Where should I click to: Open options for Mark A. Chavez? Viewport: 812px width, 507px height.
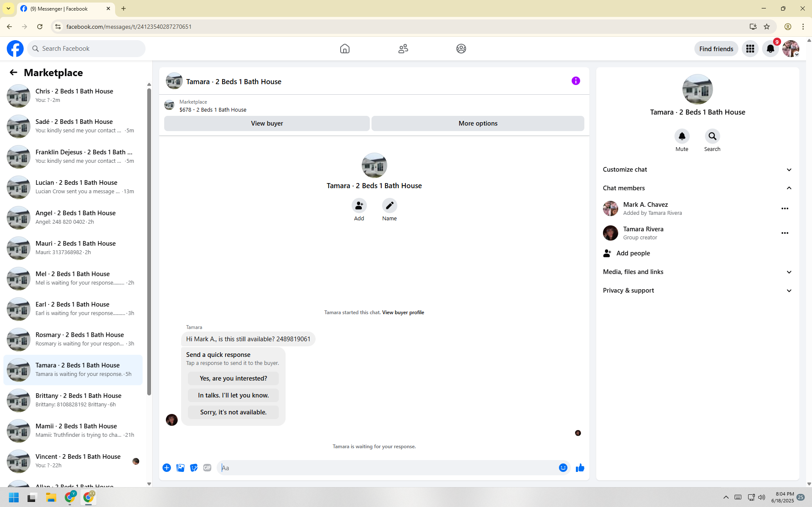pos(784,208)
